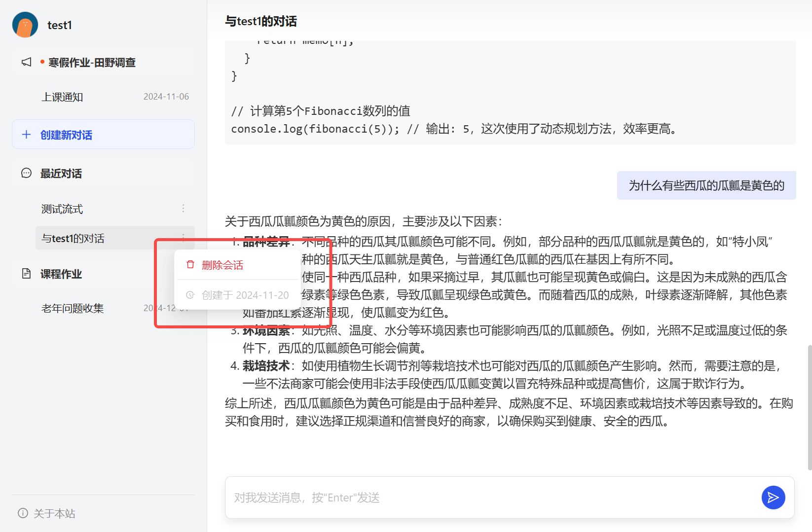Send the message with the blue arrow button
Viewport: 812px width, 532px height.
tap(773, 497)
